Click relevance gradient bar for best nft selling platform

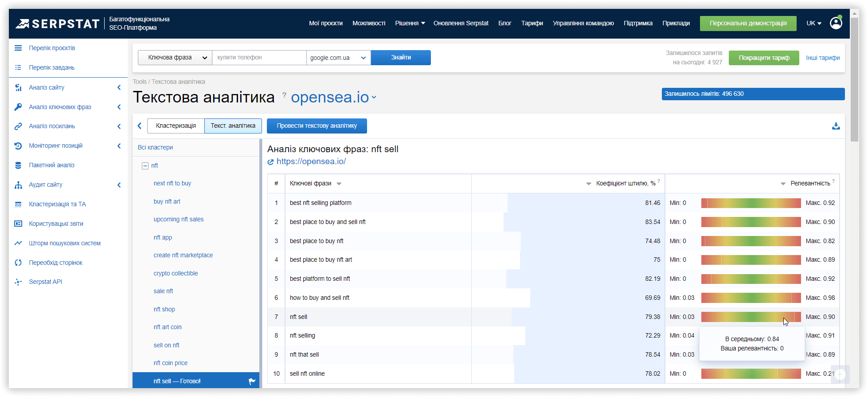[x=751, y=203]
